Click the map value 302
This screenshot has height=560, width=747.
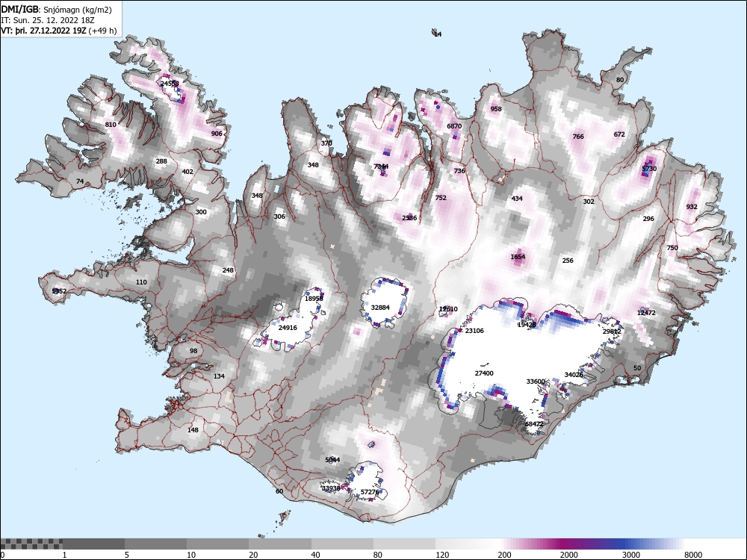coord(589,202)
